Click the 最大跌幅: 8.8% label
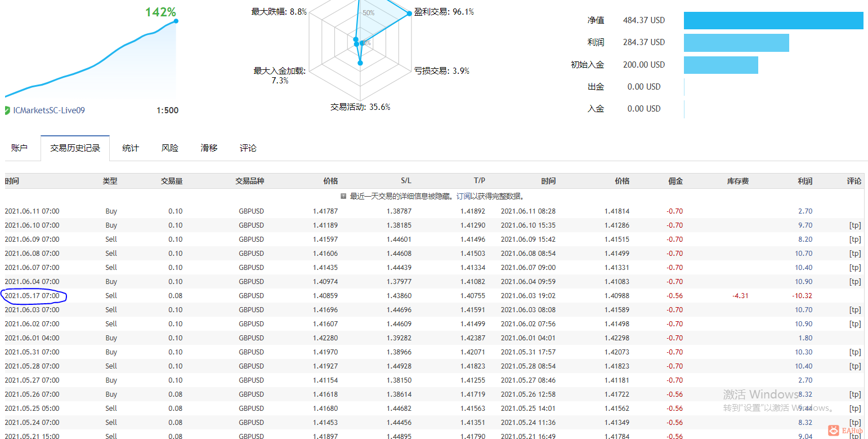868x439 pixels. point(279,11)
